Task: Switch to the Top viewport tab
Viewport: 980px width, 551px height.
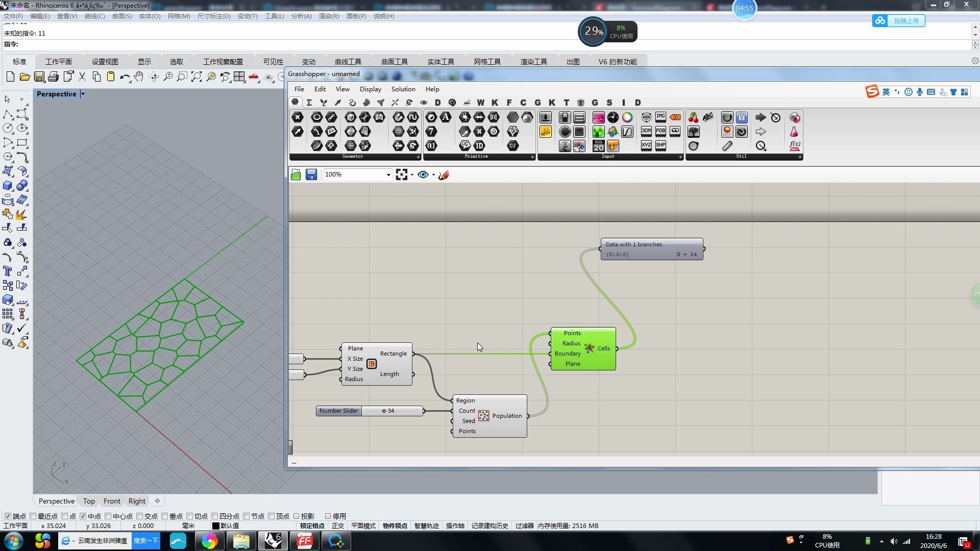Action: tap(89, 501)
